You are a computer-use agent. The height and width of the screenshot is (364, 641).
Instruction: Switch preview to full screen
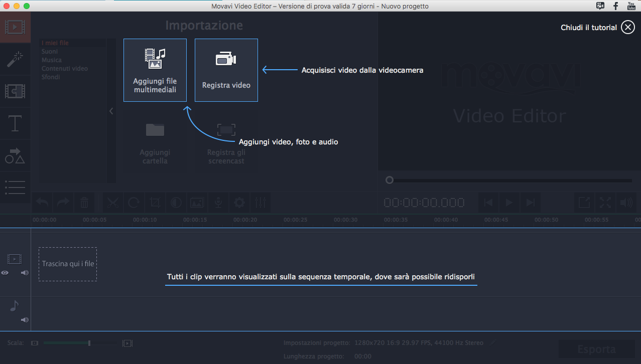pos(605,203)
